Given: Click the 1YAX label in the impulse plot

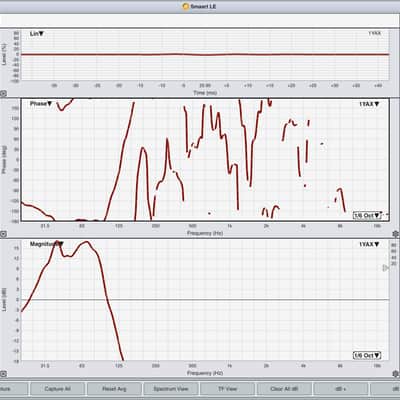Looking at the screenshot, I should (374, 33).
